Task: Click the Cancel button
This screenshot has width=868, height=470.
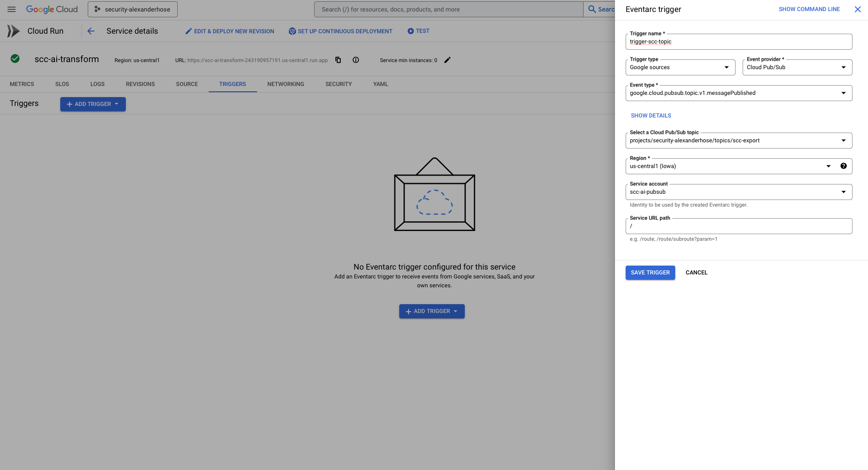Action: pos(697,273)
